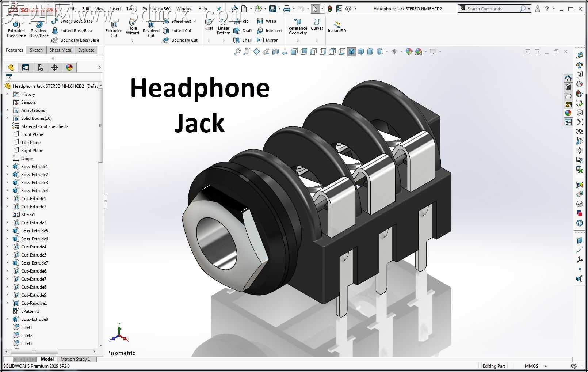The image size is (588, 372).
Task: Open the Hide/Show Items eye icon
Action: point(394,52)
